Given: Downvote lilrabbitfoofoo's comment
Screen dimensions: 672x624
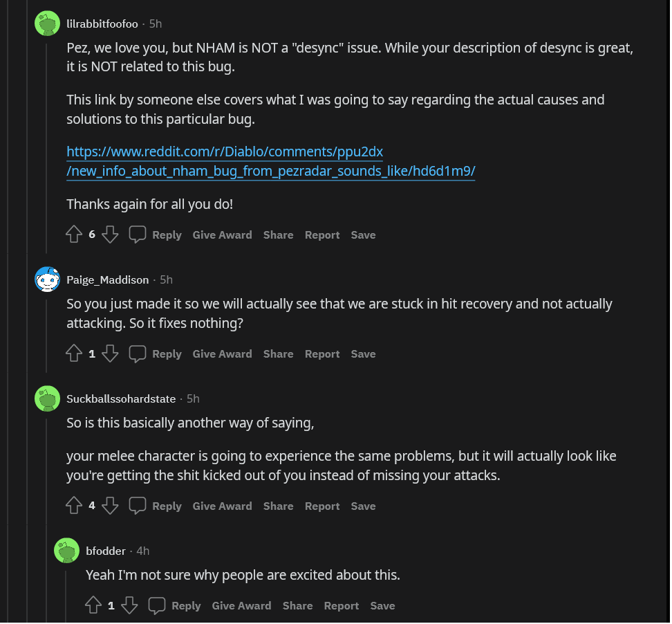Looking at the screenshot, I should [110, 235].
